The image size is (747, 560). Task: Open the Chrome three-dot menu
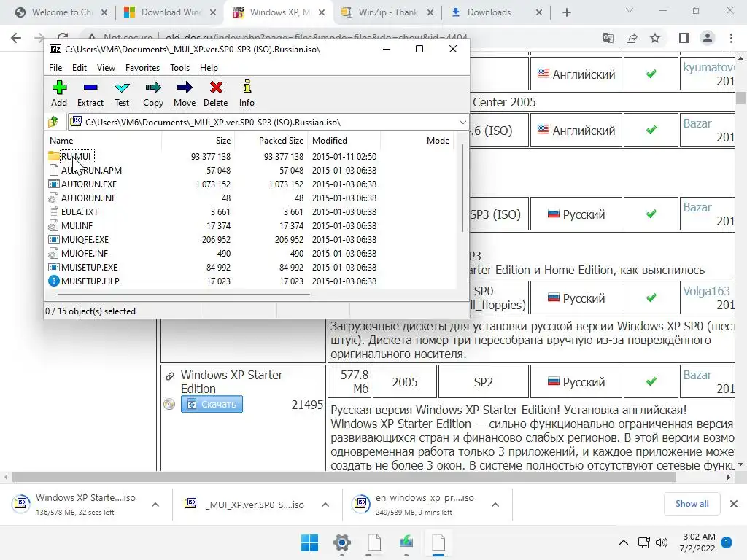tap(731, 38)
